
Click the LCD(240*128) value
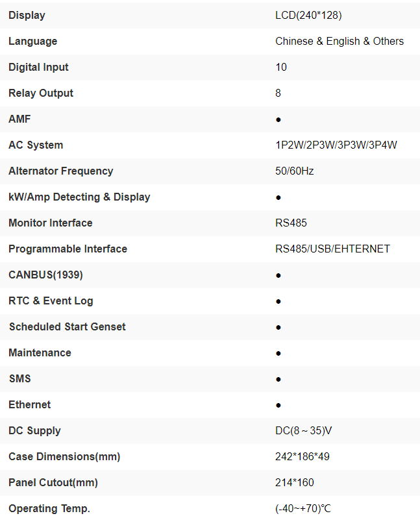point(308,15)
